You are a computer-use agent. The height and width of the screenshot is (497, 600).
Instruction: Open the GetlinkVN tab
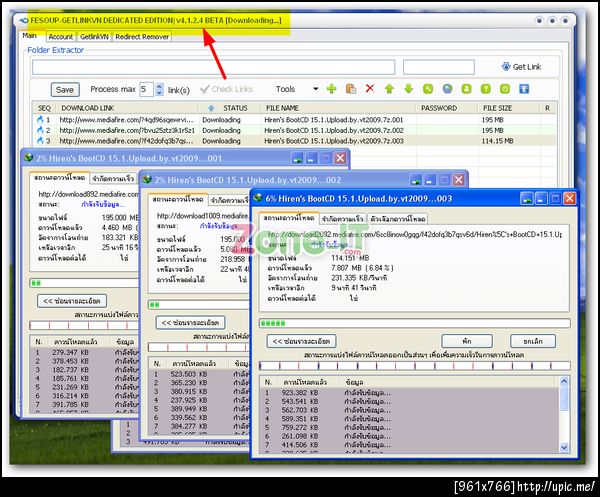[x=95, y=37]
